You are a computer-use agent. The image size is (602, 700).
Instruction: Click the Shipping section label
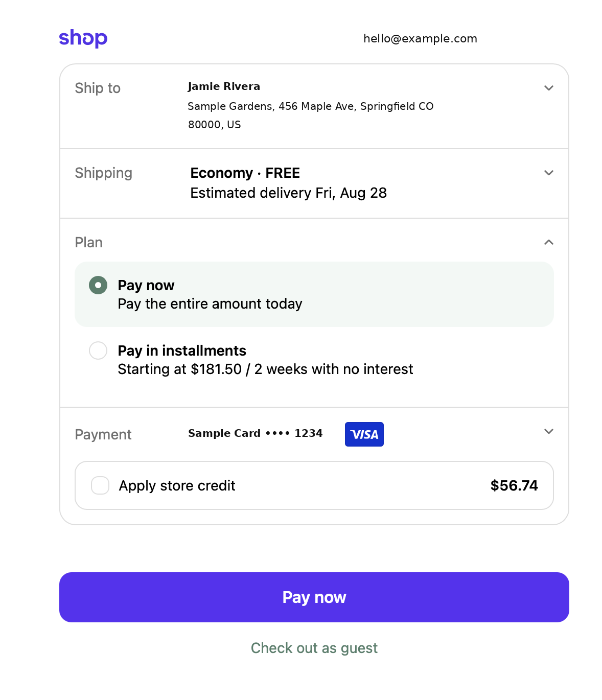tap(104, 173)
